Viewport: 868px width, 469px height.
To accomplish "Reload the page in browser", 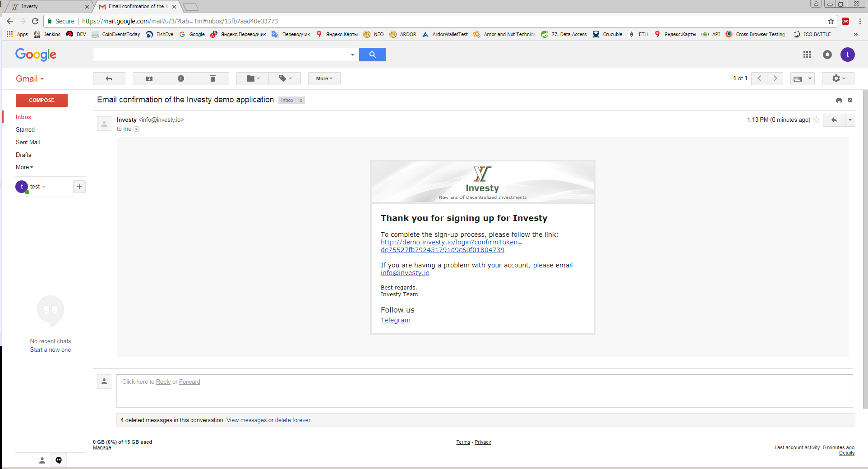I will pyautogui.click(x=35, y=21).
